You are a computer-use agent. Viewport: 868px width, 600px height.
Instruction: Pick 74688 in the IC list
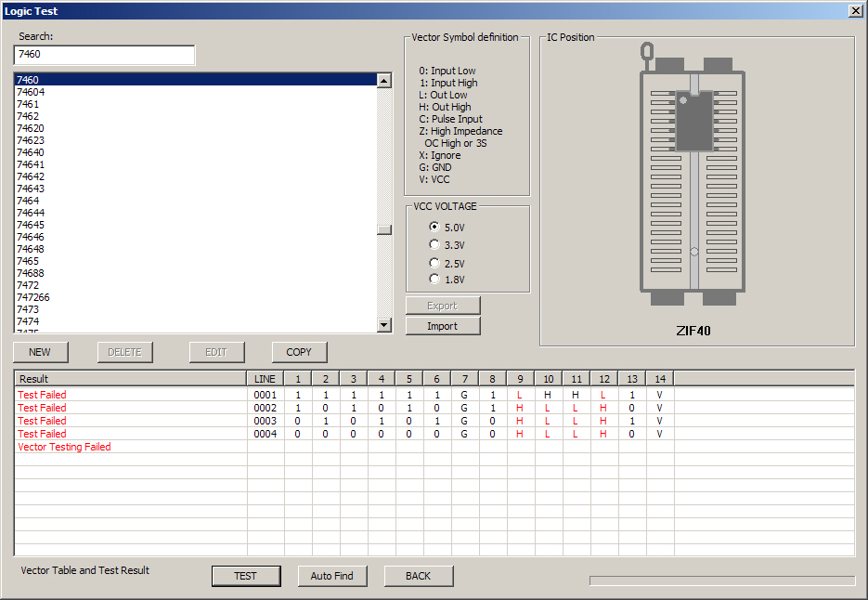(31, 273)
